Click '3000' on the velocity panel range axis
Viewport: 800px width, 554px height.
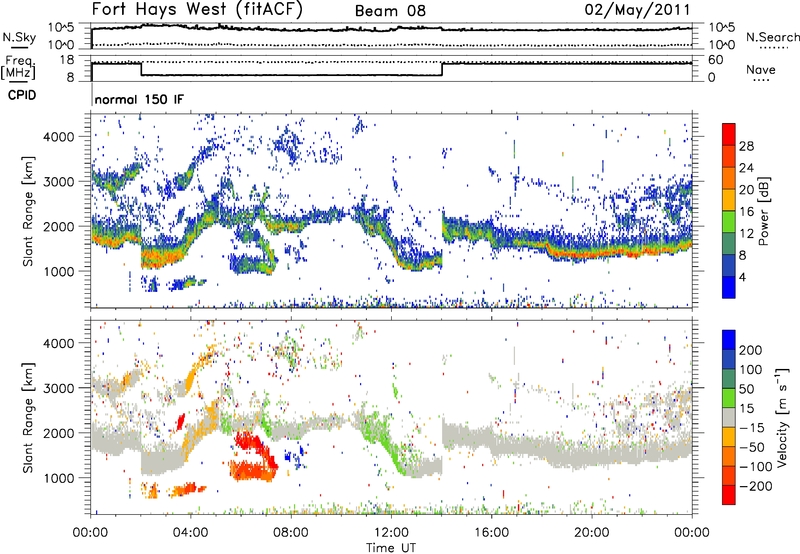(58, 388)
